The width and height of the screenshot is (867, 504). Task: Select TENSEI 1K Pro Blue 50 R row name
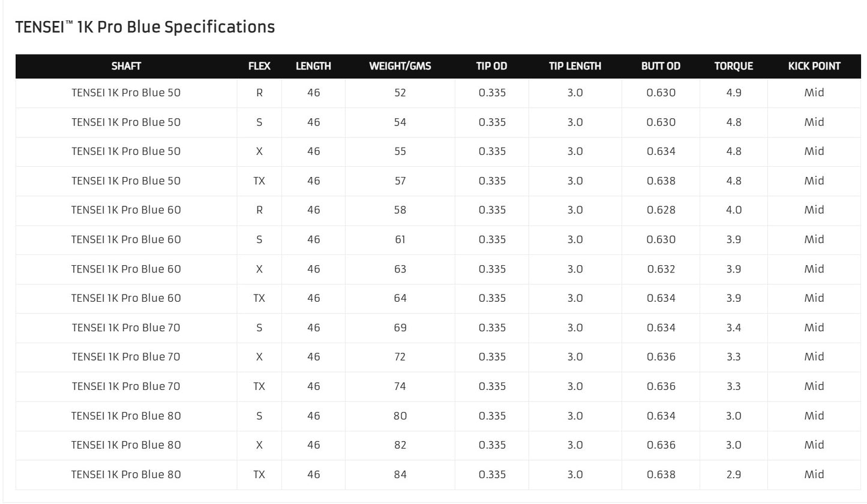tap(126, 92)
